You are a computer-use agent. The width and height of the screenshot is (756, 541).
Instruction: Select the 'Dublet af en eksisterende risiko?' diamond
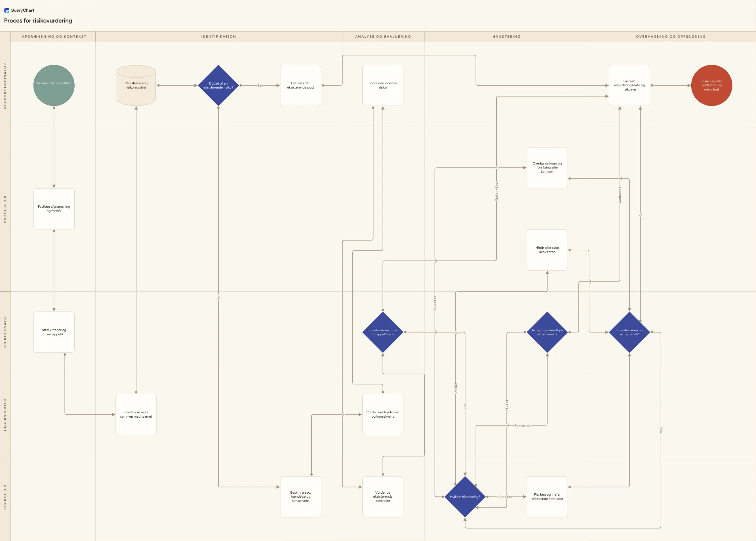(x=218, y=85)
